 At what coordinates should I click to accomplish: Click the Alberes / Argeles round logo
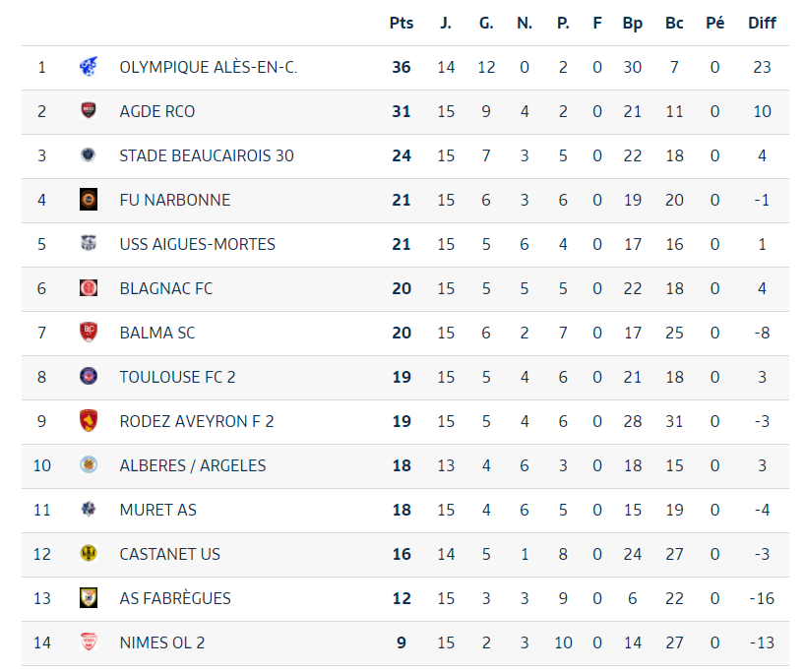[89, 464]
